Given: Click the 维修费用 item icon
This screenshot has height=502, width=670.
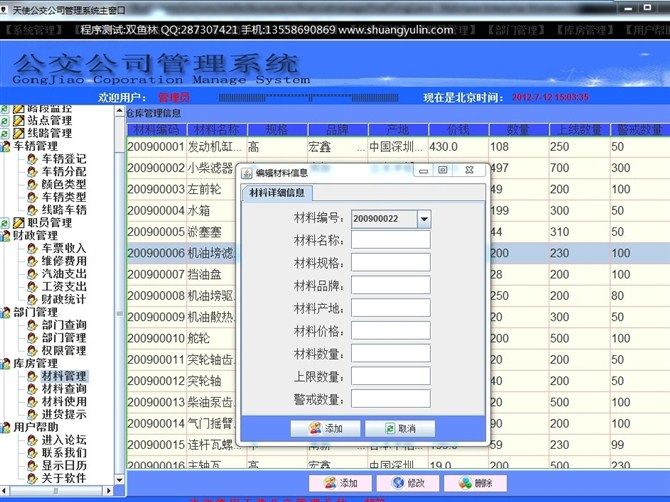Looking at the screenshot, I should coord(32,261).
